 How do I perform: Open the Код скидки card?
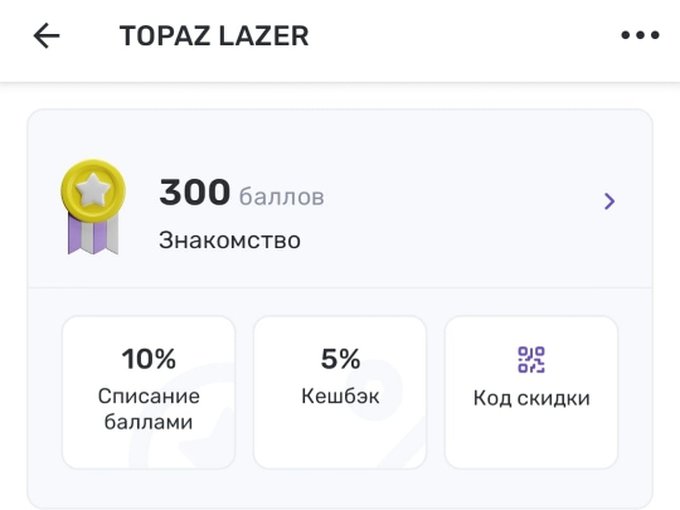click(531, 392)
